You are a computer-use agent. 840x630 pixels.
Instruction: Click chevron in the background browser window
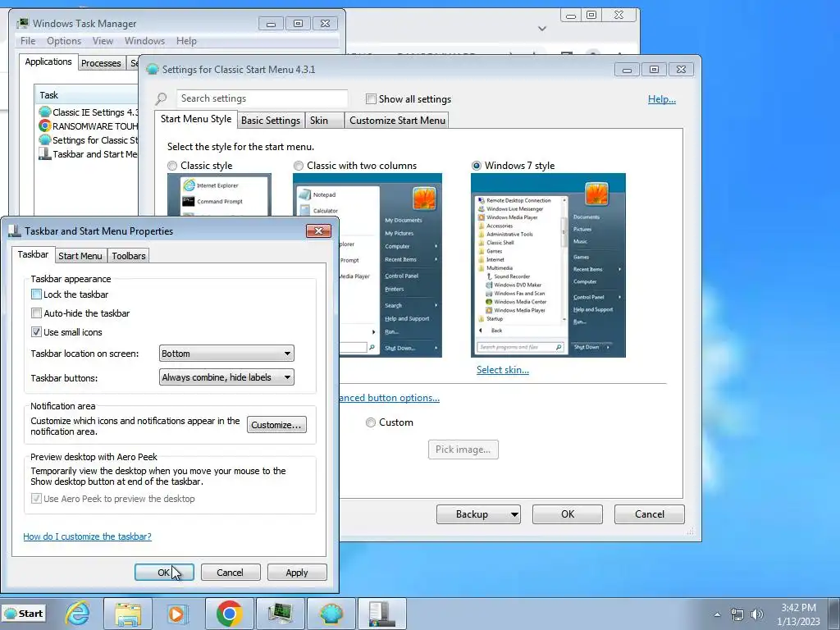[542, 29]
